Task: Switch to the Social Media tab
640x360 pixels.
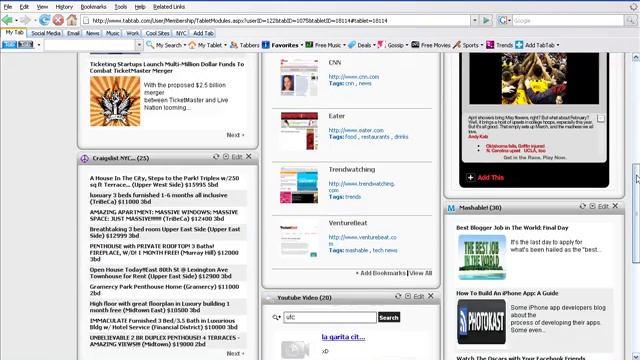Action: (46, 33)
